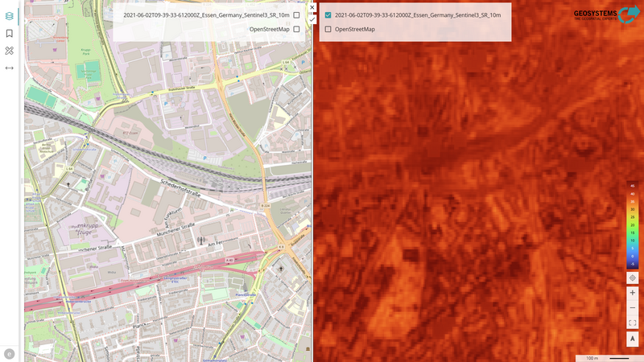Enable OpenStreetMap layer in the left panel
The height and width of the screenshot is (362, 644).
coord(296,29)
